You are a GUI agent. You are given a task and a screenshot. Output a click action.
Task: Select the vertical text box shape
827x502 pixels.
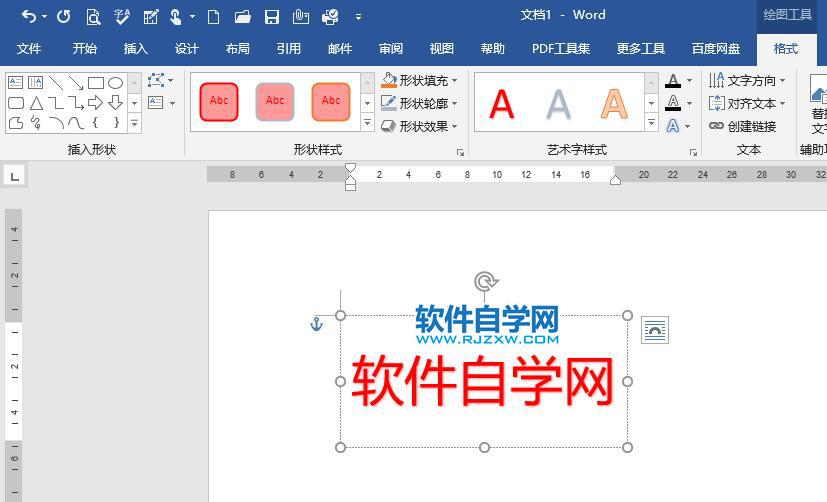point(35,83)
